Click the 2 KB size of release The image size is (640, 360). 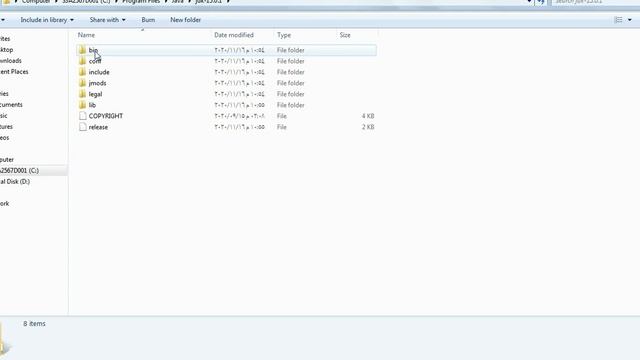368,127
